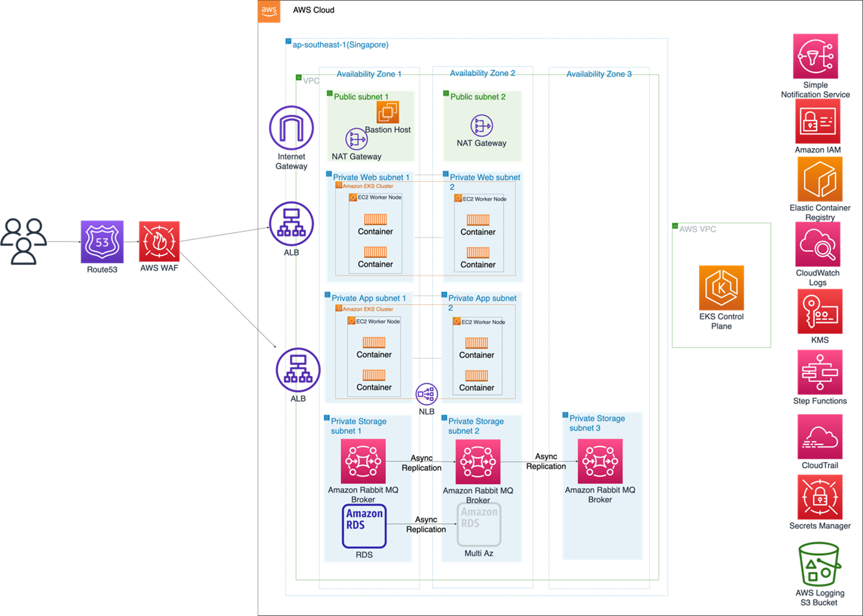The image size is (863, 616).
Task: Click the "Private Storage subnet 1" label
Action: 358,426
